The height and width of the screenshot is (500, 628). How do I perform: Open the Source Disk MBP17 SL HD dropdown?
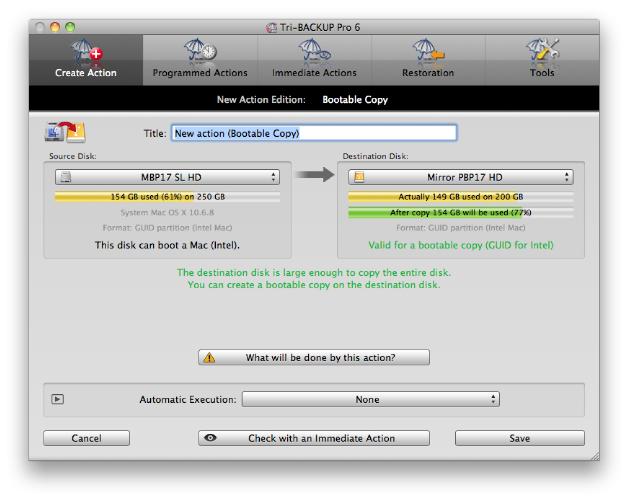(167, 177)
